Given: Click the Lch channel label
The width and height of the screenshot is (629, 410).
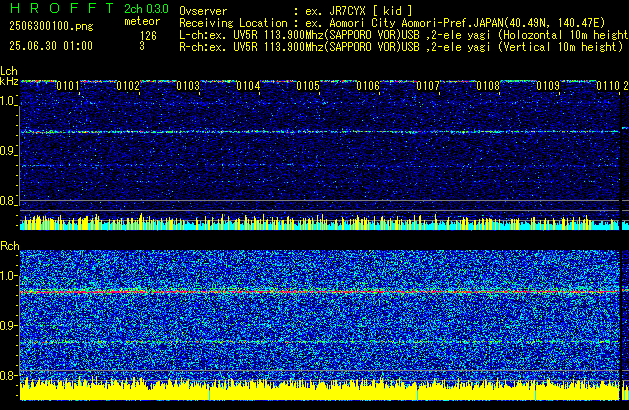Looking at the screenshot, I should [9, 71].
